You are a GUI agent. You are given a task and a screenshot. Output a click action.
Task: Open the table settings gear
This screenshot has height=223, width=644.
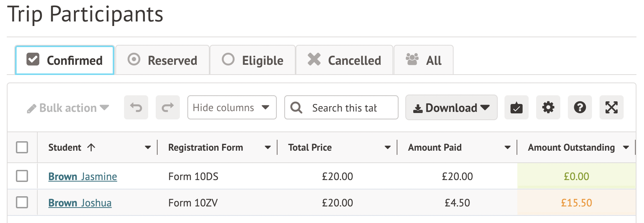click(548, 108)
